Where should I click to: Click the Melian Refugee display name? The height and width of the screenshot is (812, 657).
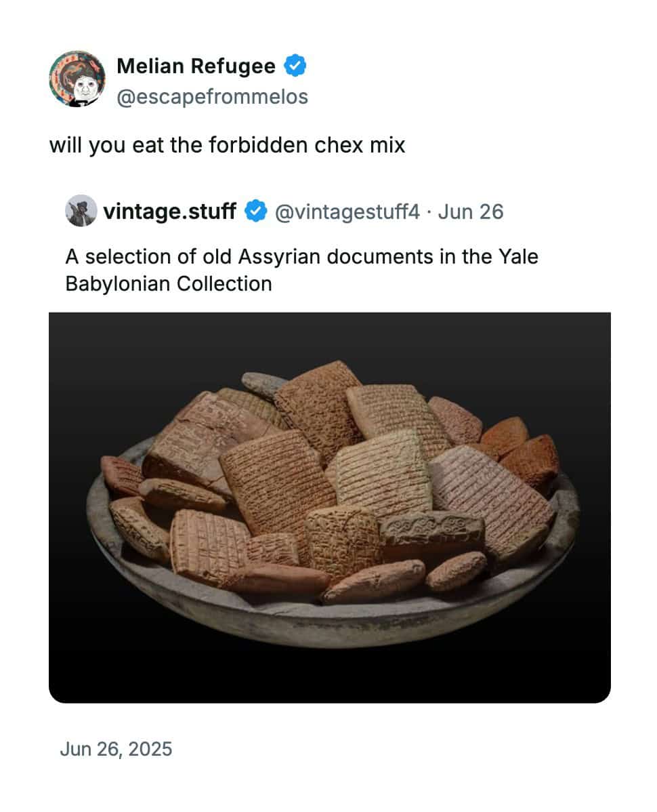196,66
